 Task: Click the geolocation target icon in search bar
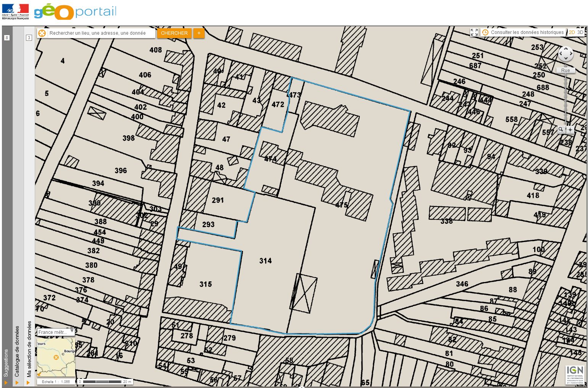(42, 33)
